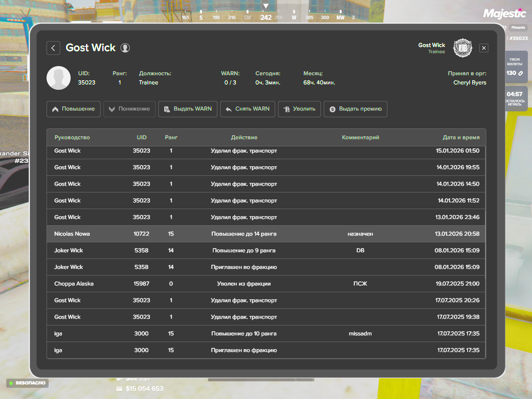532x399 pixels.
Task: Click the Выдать WARN button
Action: tap(188, 109)
